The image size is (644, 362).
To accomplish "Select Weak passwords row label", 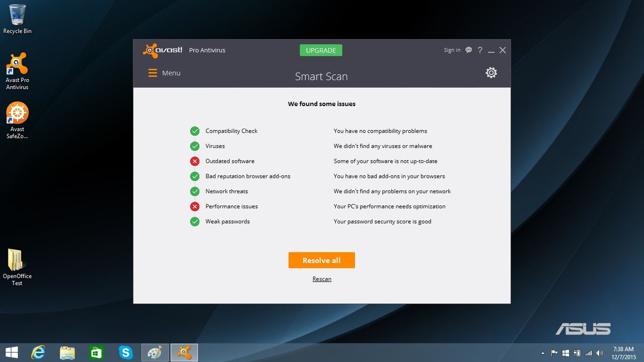I will (x=227, y=222).
